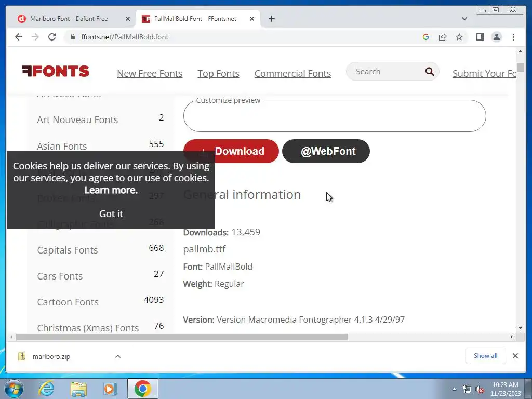Open New Free Fonts menu link
This screenshot has width=532, height=399.
(150, 74)
